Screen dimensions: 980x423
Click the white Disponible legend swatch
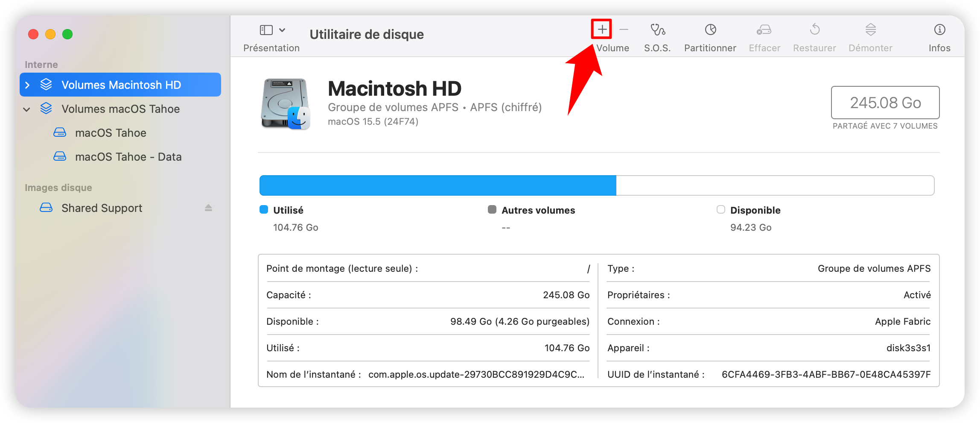tap(721, 209)
